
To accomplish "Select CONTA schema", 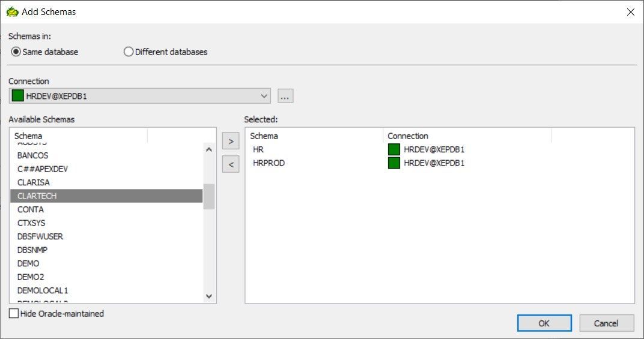I will pyautogui.click(x=106, y=209).
